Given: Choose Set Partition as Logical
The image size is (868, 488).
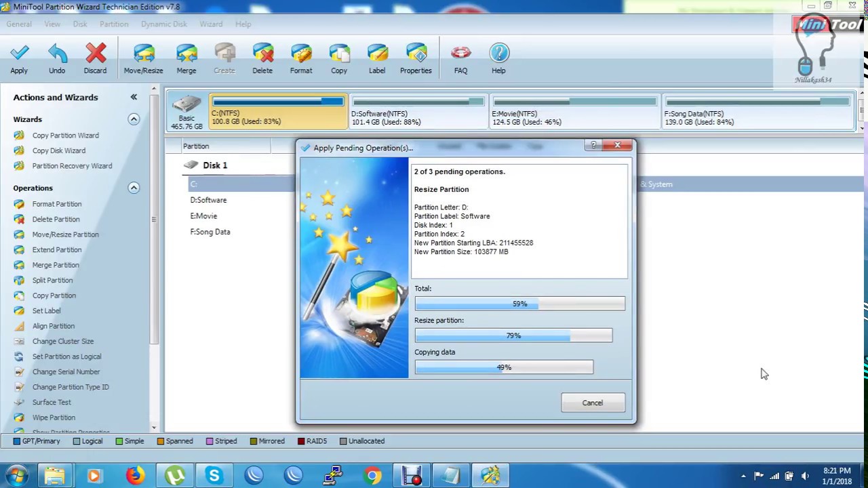Looking at the screenshot, I should 67,357.
